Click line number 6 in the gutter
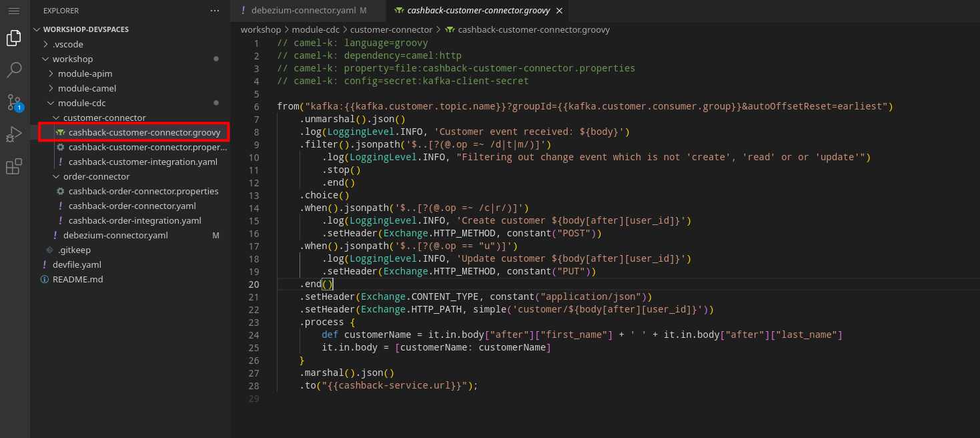The image size is (980, 438). [256, 106]
